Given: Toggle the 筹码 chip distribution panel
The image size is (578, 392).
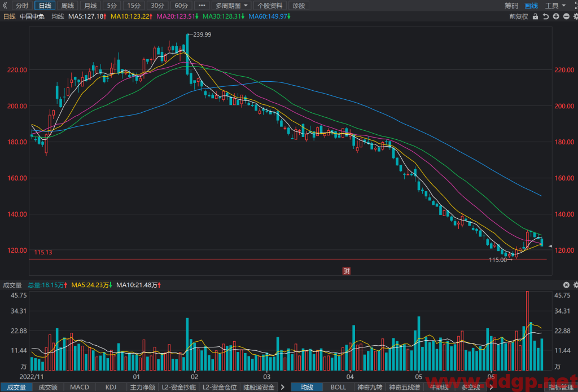Looking at the screenshot, I should pyautogui.click(x=511, y=6).
